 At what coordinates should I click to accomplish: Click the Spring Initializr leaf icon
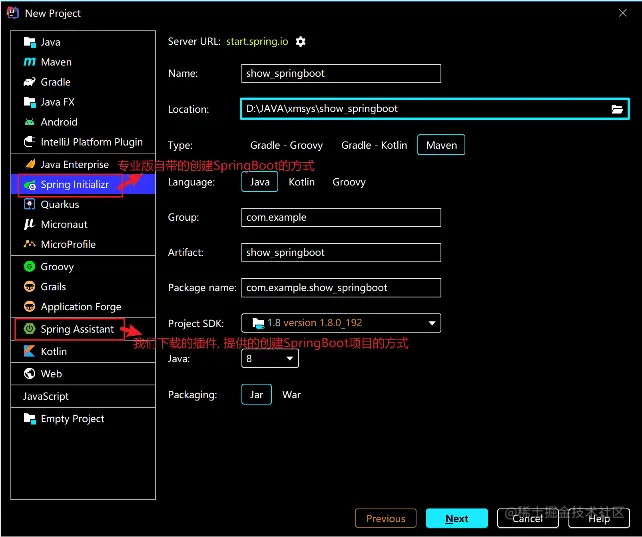(x=30, y=185)
